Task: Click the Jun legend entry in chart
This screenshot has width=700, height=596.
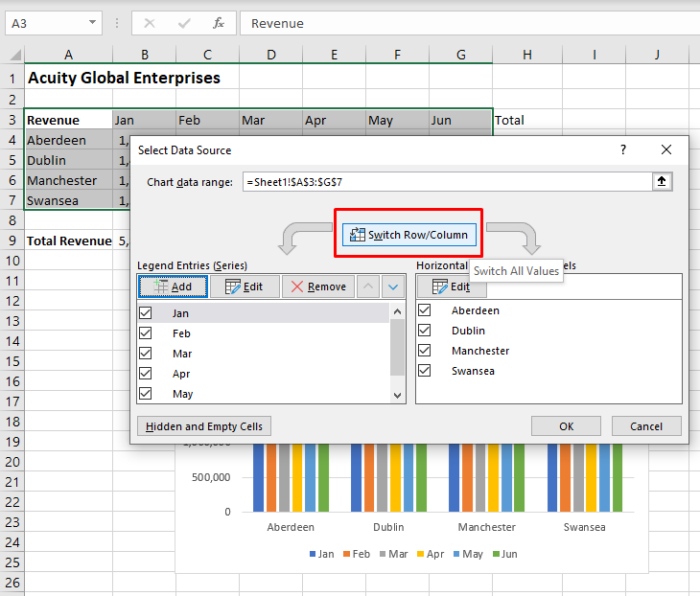Action: [505, 554]
